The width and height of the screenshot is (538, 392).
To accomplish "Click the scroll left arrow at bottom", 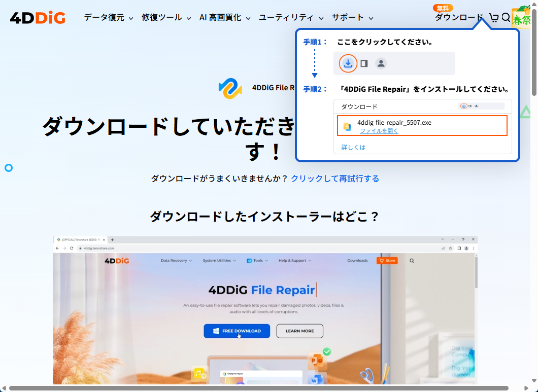I will [4, 388].
